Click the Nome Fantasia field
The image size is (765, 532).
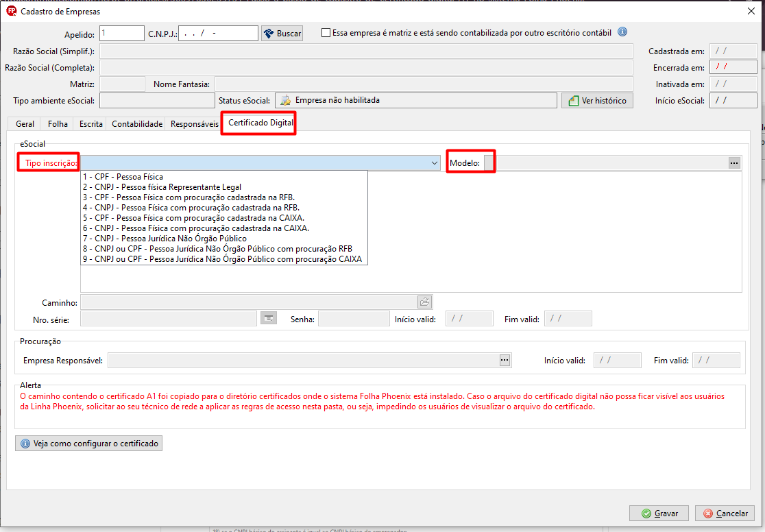(x=424, y=84)
